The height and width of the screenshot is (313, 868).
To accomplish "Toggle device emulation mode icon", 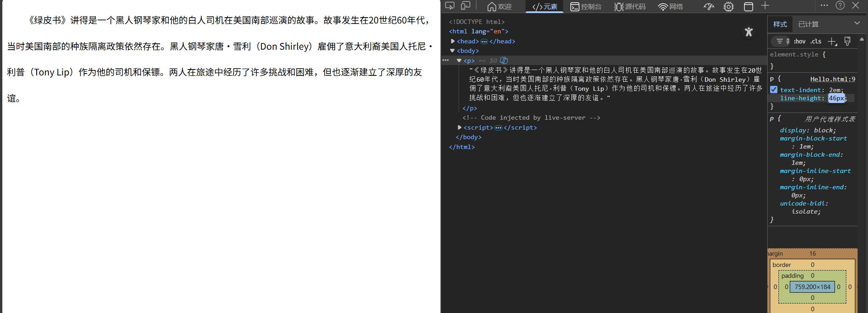I will 465,6.
